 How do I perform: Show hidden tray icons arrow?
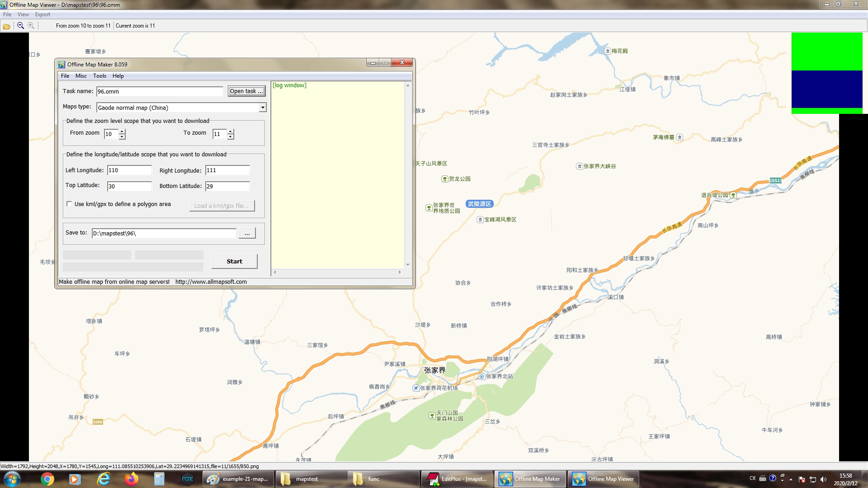pos(791,479)
